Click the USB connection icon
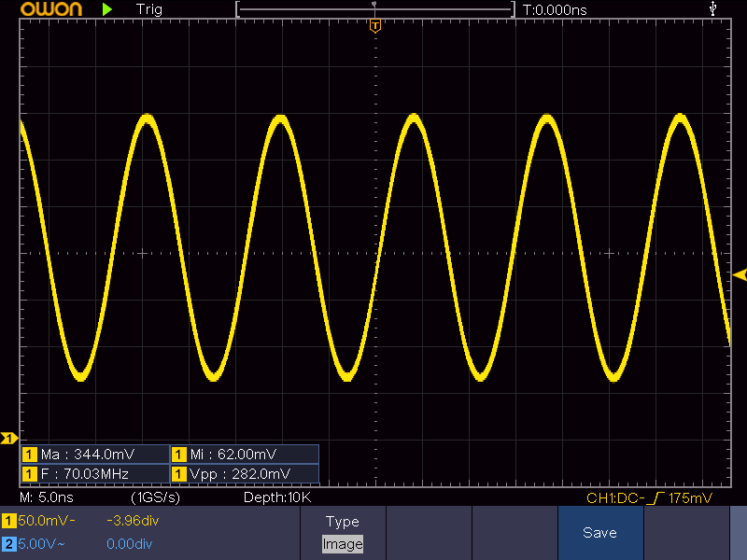This screenshot has width=747, height=560. pos(712,8)
